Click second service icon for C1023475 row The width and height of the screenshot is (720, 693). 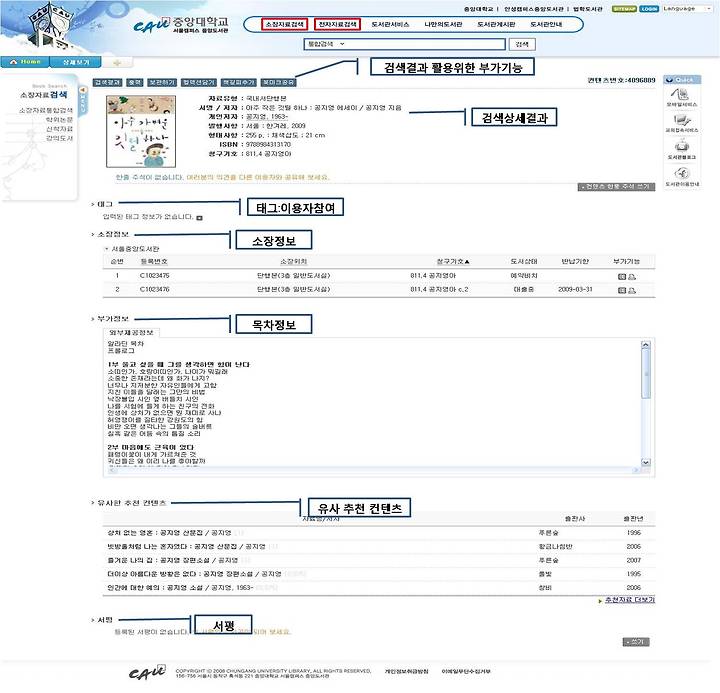632,276
